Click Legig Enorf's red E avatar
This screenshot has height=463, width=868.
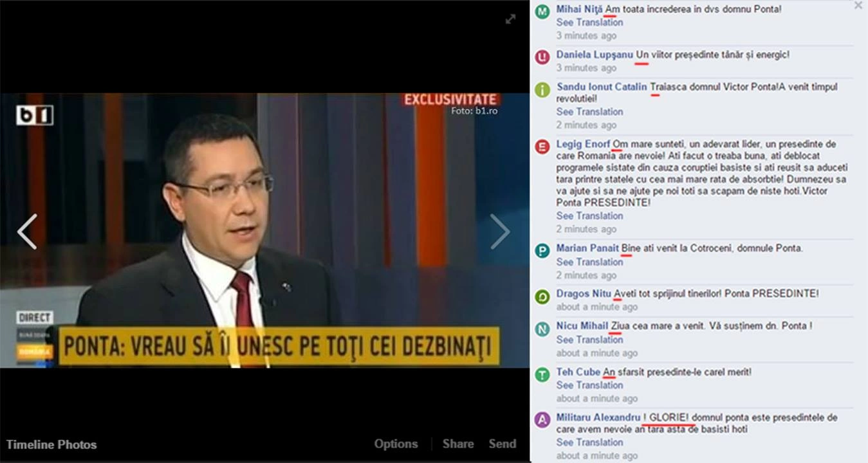(542, 147)
